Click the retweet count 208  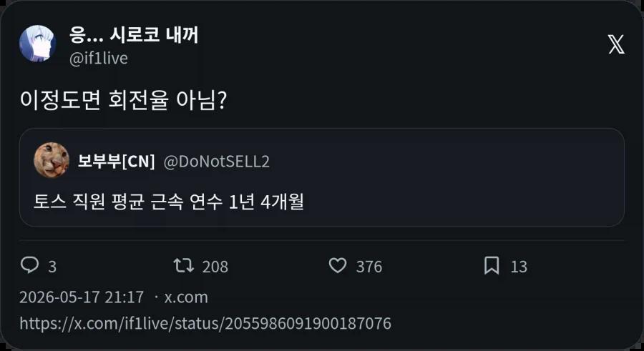point(215,267)
